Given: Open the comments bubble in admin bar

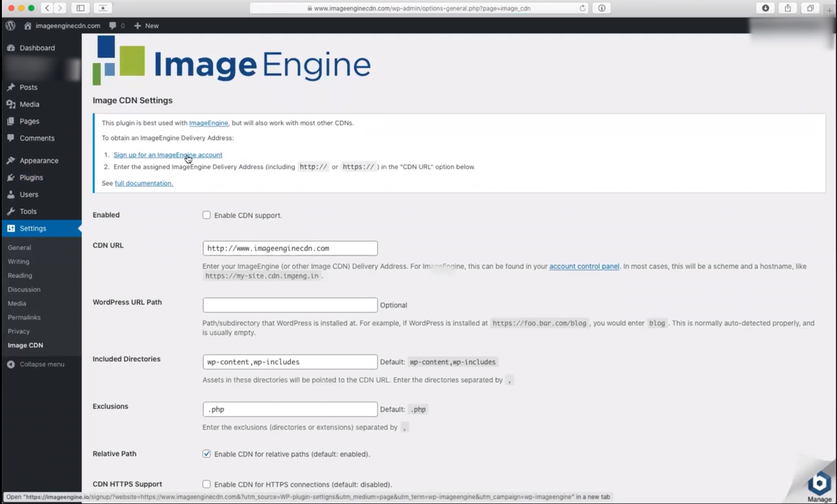Looking at the screenshot, I should (113, 26).
